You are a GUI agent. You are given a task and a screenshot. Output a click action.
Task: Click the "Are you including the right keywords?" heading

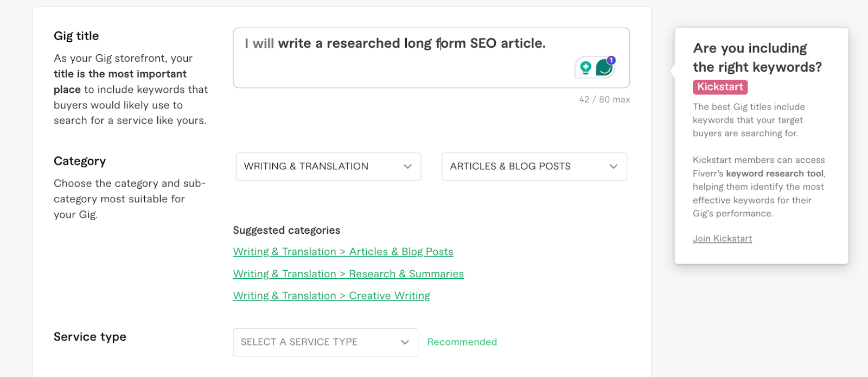[x=755, y=57]
